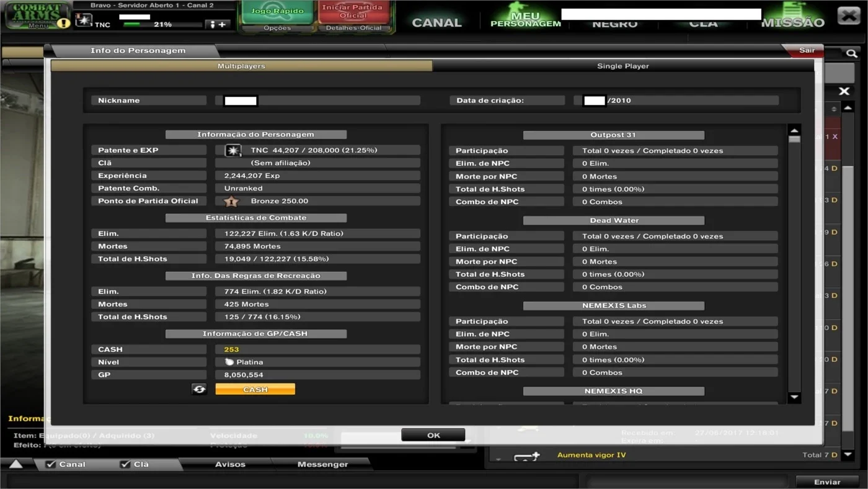Click Iniciar Partida Oficial button

coord(353,11)
